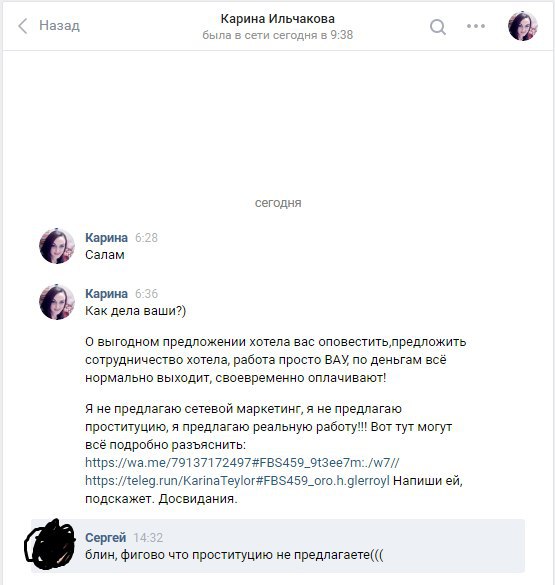Open Карина Ильчакова profile from header name
555x585 pixels.
[278, 19]
